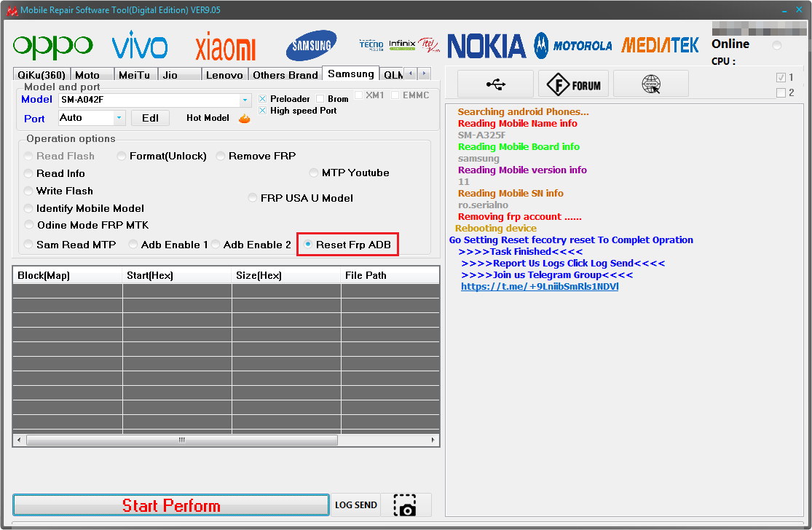Switch to the MeiTu tab
The width and height of the screenshot is (812, 530).
point(134,75)
